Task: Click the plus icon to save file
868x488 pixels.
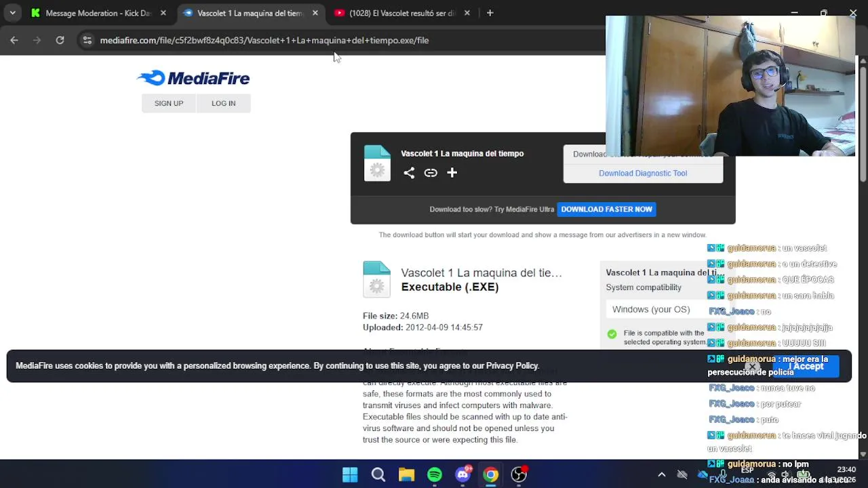Action: click(452, 173)
